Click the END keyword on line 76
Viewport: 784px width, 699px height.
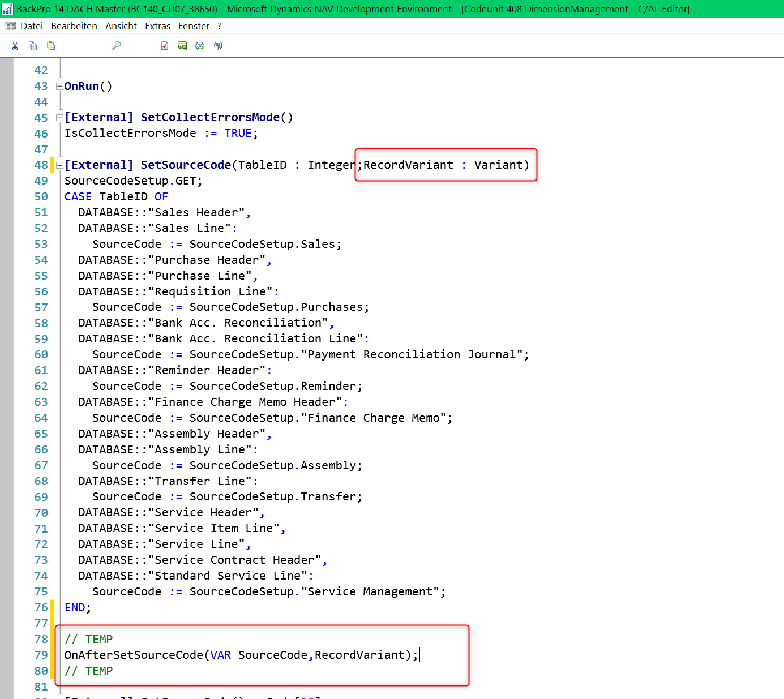(x=75, y=607)
